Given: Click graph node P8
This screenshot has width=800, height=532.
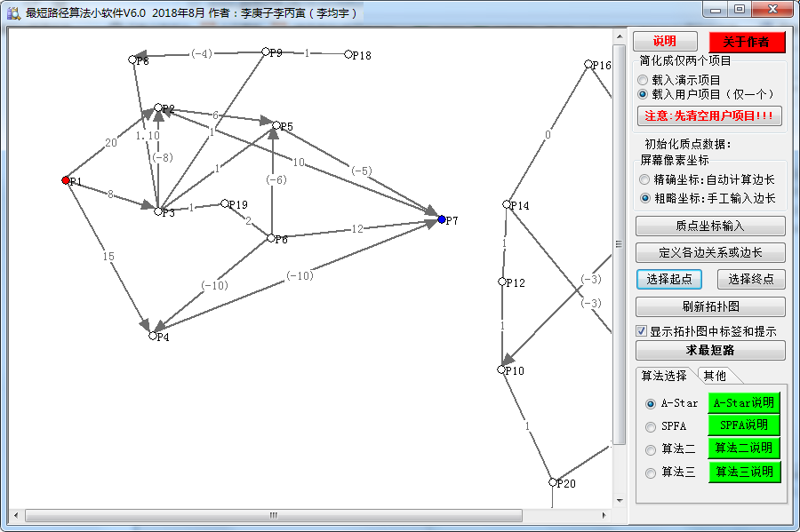Looking at the screenshot, I should 132,60.
